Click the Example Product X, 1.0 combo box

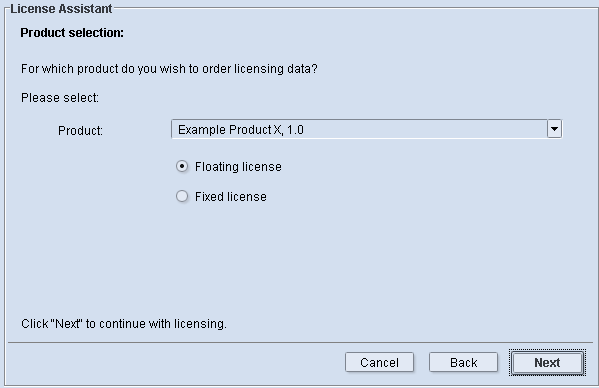click(366, 129)
